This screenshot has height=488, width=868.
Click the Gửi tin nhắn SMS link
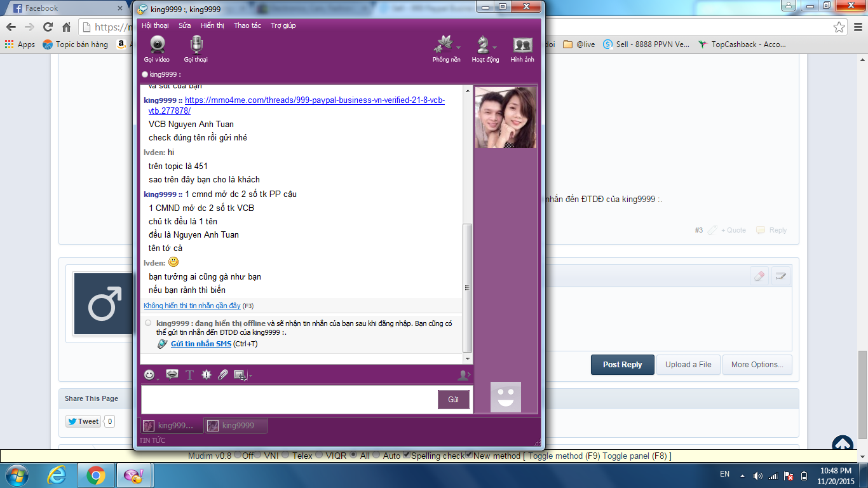pyautogui.click(x=201, y=344)
